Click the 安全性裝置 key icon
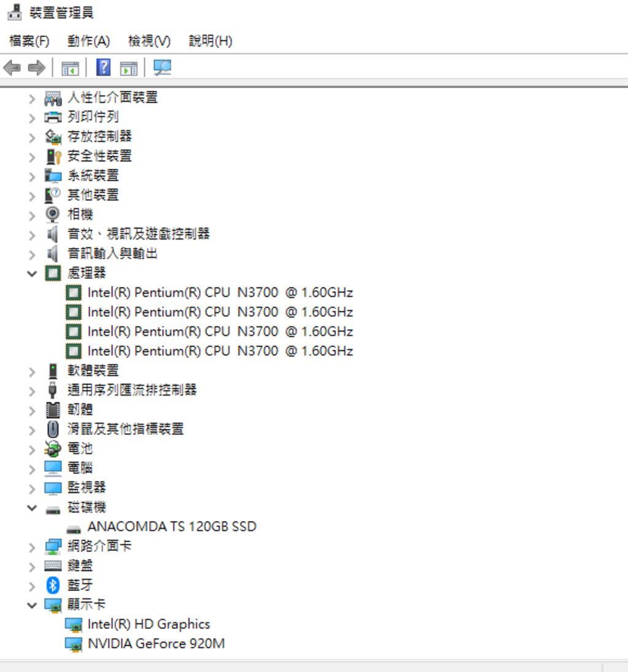This screenshot has width=628, height=672. pyautogui.click(x=53, y=157)
